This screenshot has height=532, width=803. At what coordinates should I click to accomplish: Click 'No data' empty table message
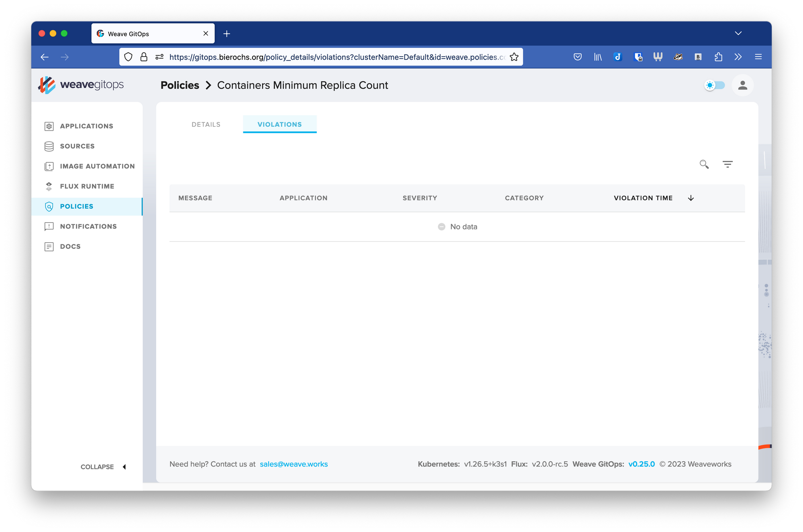tap(457, 227)
